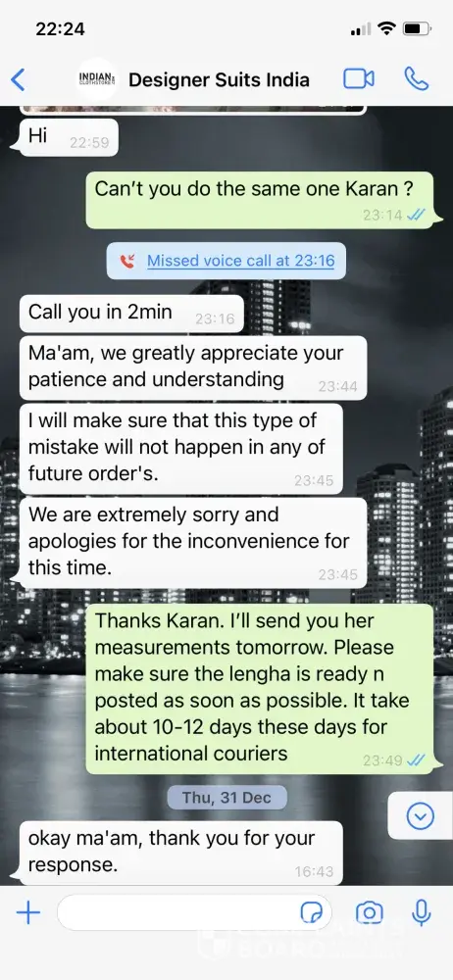The height and width of the screenshot is (980, 453).
Task: Start a video call with Designer Suits India
Action: coord(359,78)
